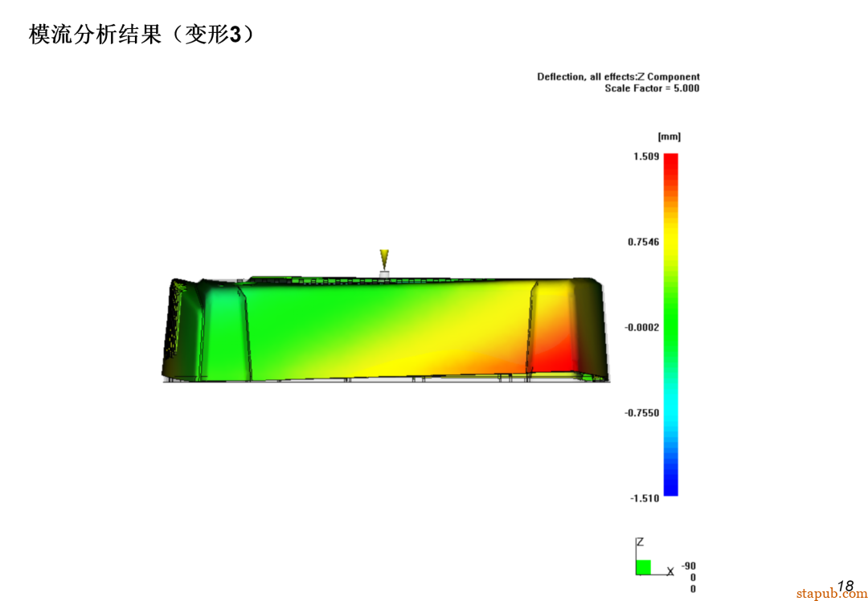
Task: Click the small gray square under the cone
Action: pyautogui.click(x=384, y=275)
